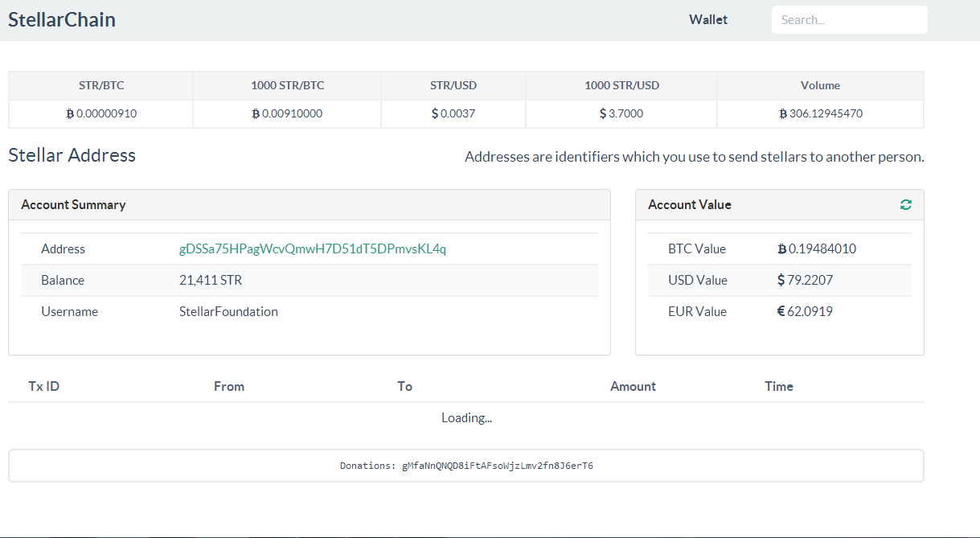Click the dollar icon in the USD Value row

781,281
